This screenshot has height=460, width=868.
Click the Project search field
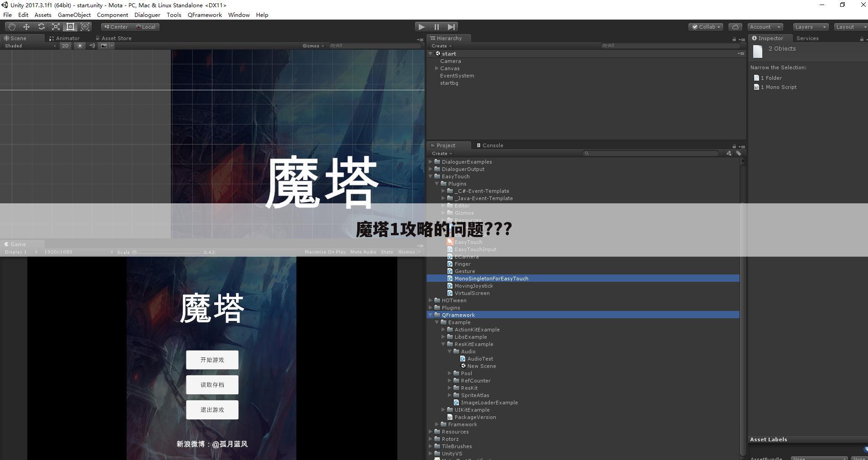651,154
